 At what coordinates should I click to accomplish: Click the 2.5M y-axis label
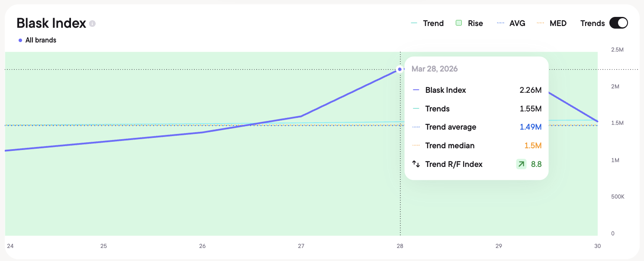coord(617,50)
